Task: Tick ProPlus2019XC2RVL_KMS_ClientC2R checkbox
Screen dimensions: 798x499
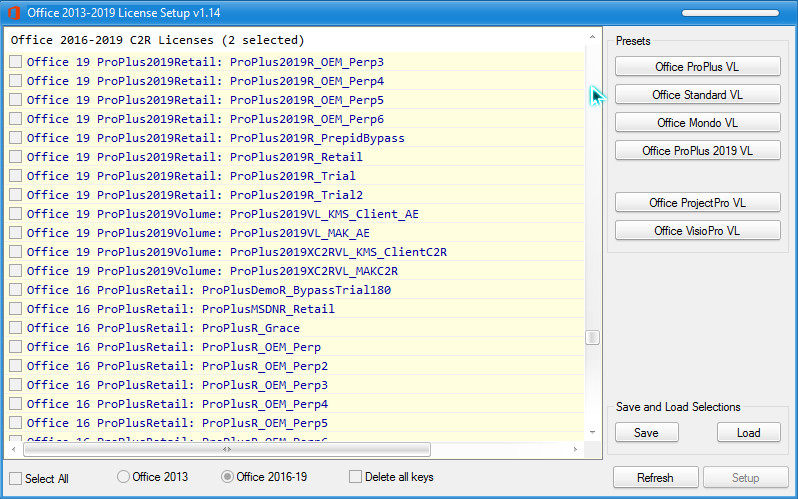Action: [x=16, y=252]
